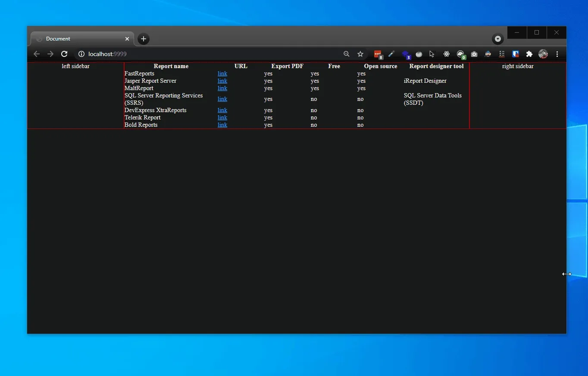Viewport: 588px width, 376px height.
Task: Click the 'Report name' column header
Action: [171, 66]
